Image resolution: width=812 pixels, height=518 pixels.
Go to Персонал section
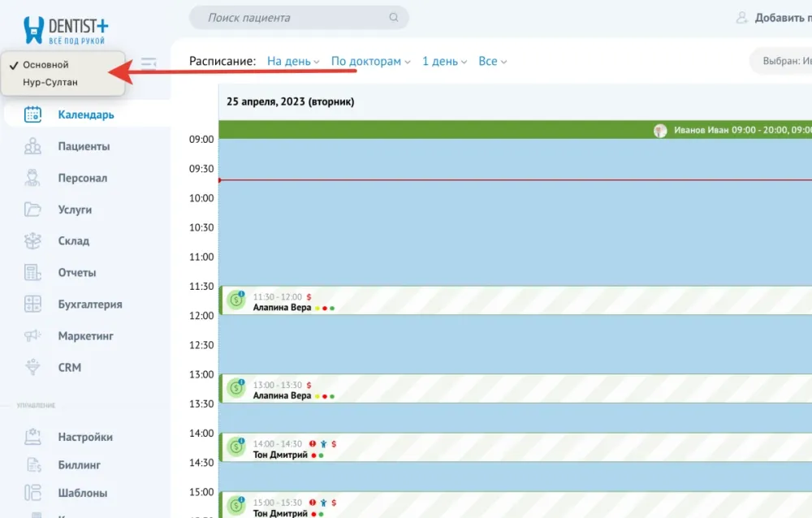[83, 178]
